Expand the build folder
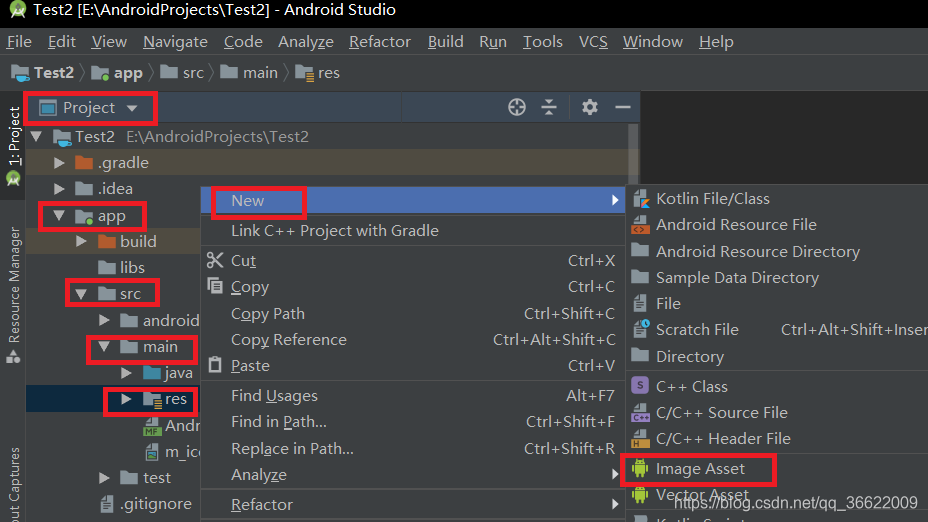 [82, 241]
